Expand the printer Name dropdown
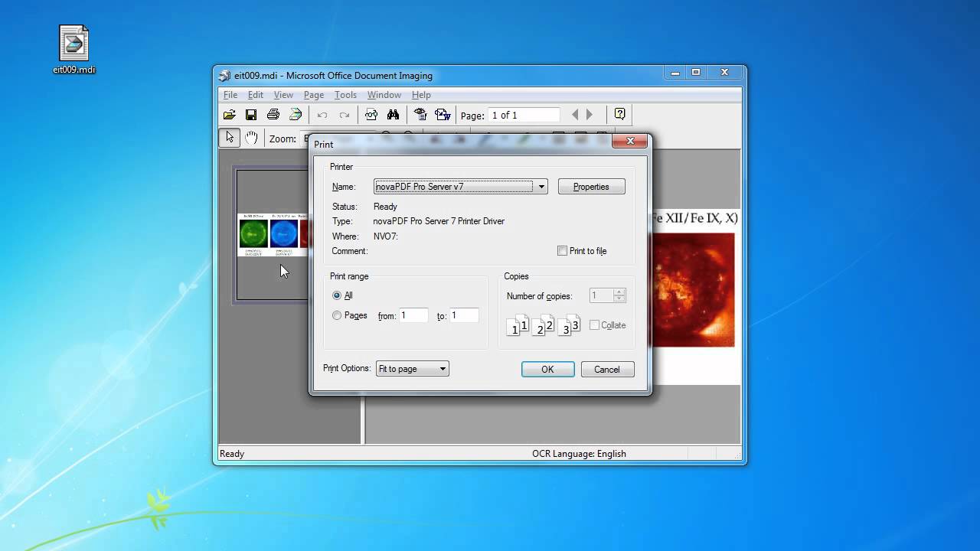Viewport: 980px width, 551px height. click(x=541, y=187)
